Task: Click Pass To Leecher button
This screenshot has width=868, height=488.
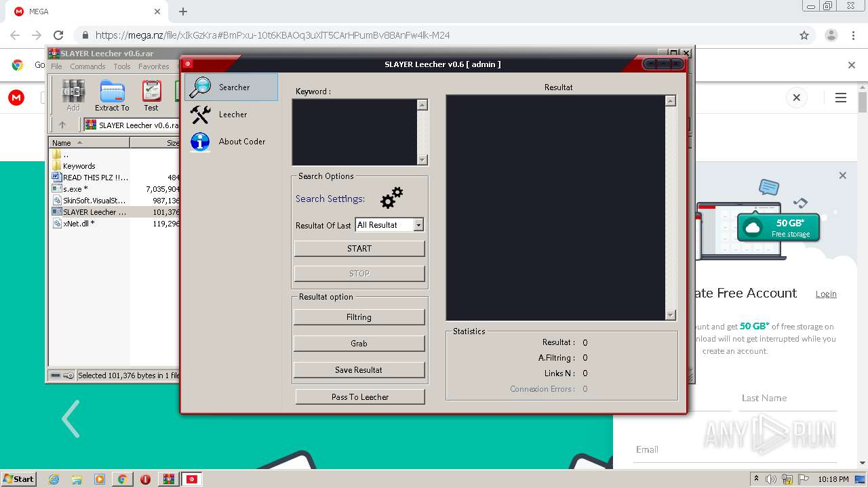Action: tap(360, 397)
